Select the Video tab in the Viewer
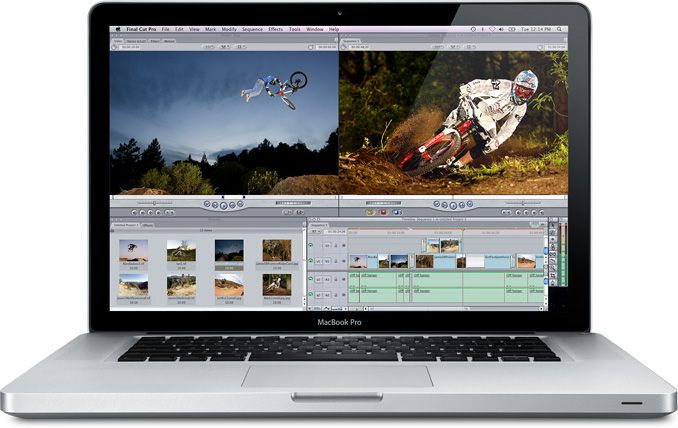The height and width of the screenshot is (428, 678). point(118,41)
